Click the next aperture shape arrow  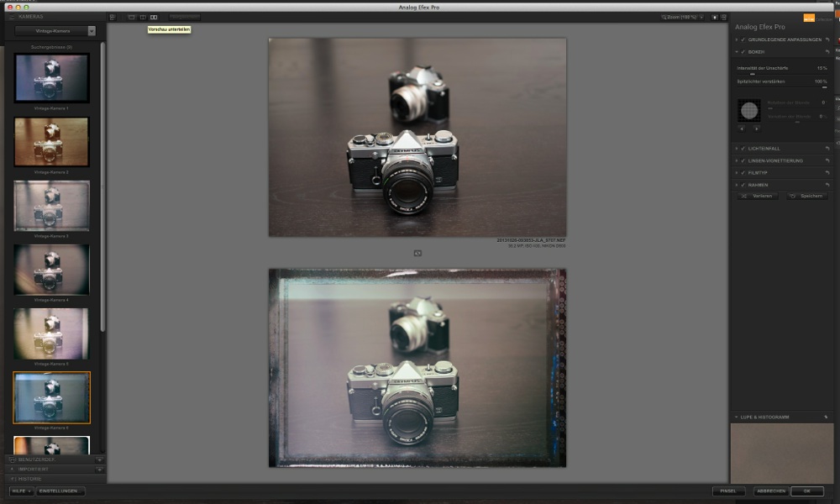(x=756, y=129)
